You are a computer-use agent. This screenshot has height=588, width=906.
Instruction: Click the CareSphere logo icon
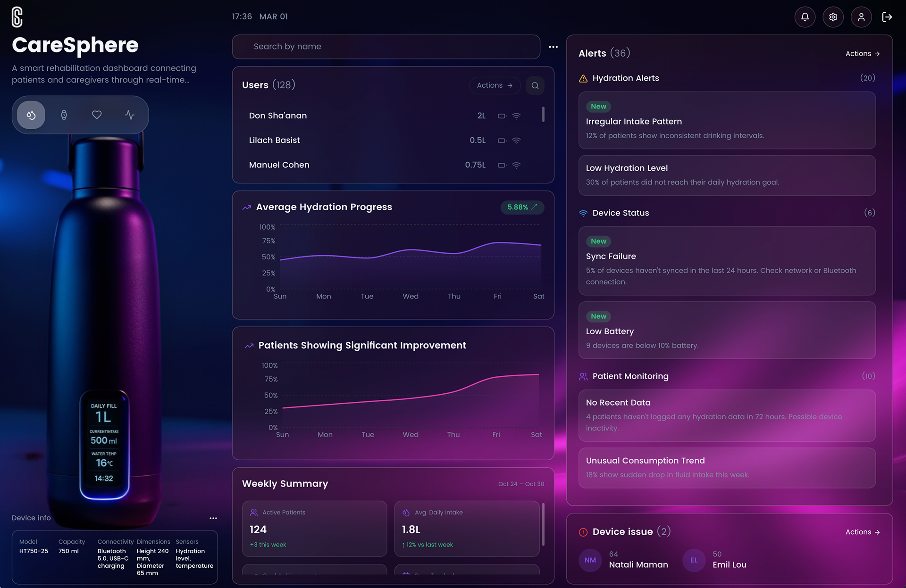(x=17, y=17)
